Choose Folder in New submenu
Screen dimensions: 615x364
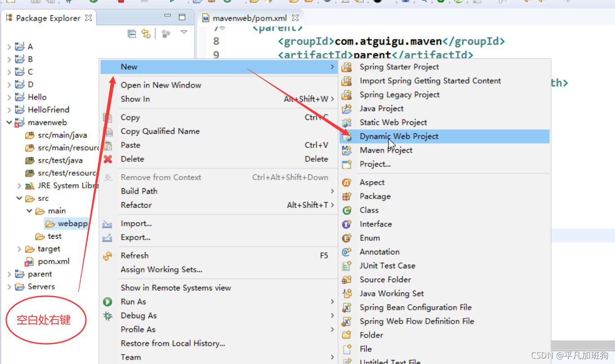[x=444, y=335]
